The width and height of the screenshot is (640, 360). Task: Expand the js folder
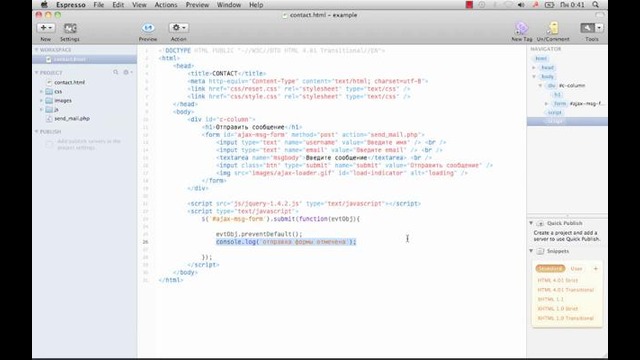pyautogui.click(x=41, y=109)
